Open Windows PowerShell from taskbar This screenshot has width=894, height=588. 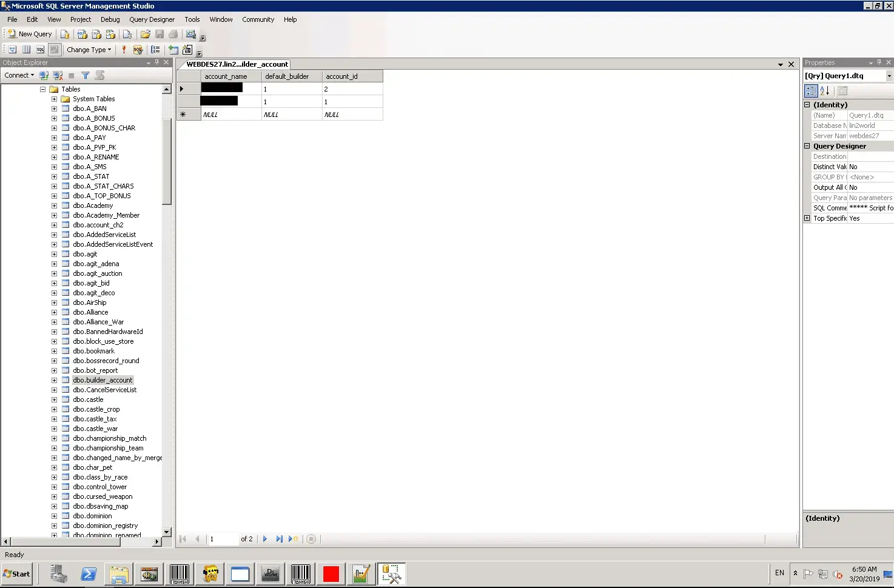tap(89, 574)
